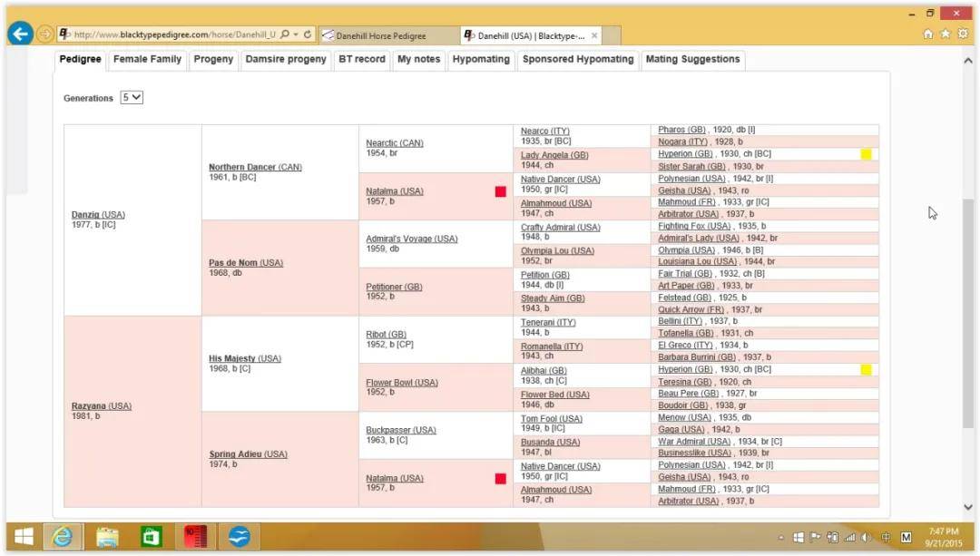Click the red marker beside first Natalma (USA)
Screen dimensions: 980x556
point(500,192)
